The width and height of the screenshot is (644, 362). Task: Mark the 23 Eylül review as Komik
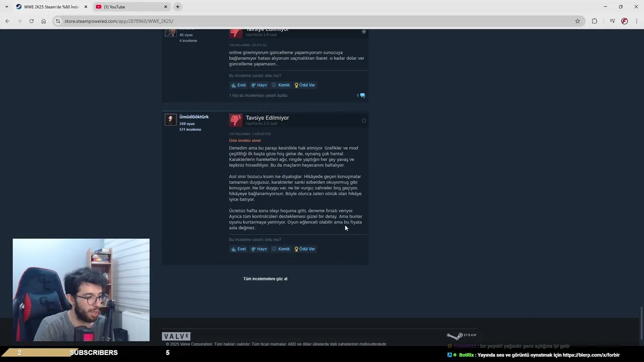click(x=281, y=85)
